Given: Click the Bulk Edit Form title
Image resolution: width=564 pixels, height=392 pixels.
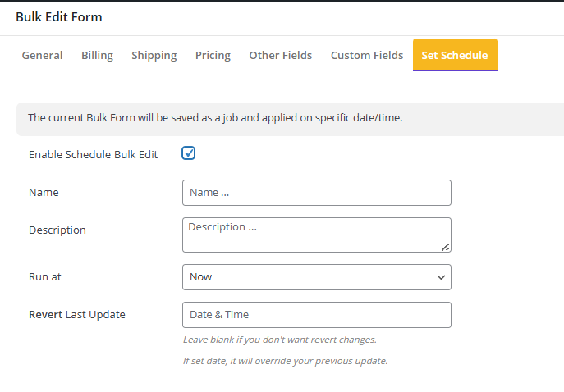Looking at the screenshot, I should pyautogui.click(x=59, y=16).
